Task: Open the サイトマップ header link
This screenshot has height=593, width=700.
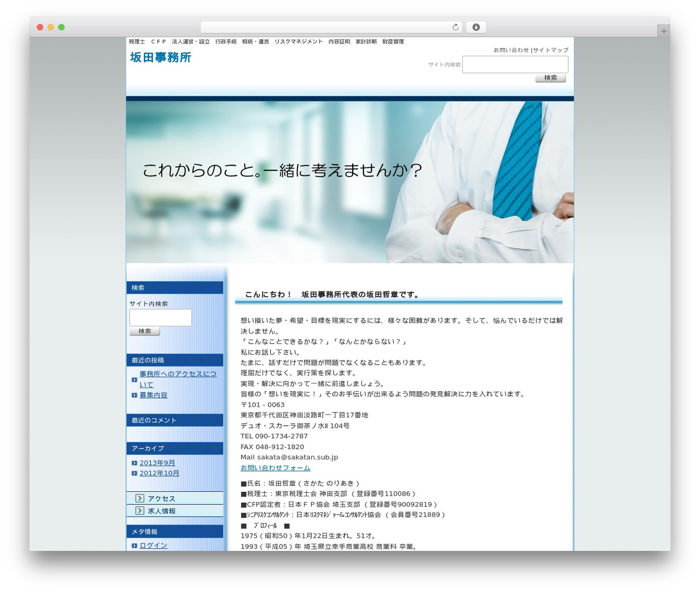Action: 551,50
